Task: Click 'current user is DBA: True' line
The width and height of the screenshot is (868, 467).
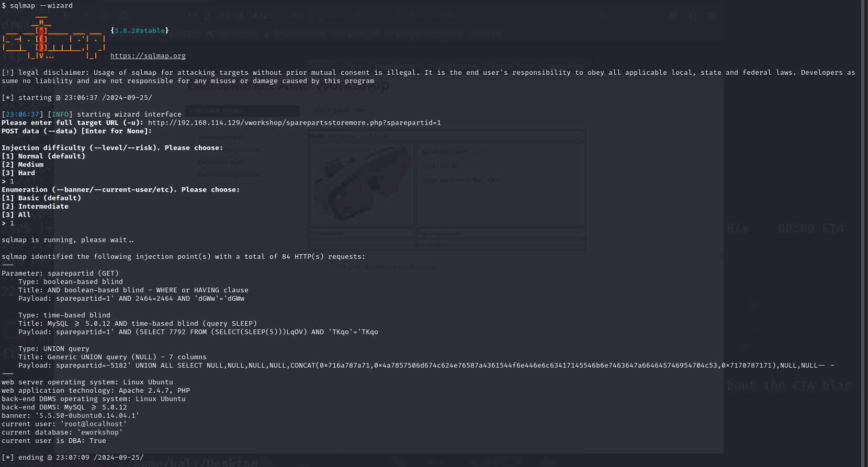Action: click(54, 440)
